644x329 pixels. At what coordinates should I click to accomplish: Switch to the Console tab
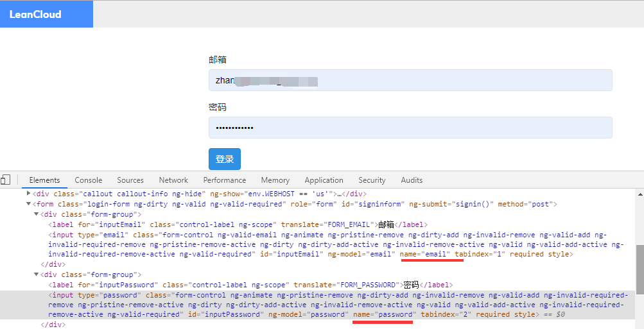point(88,180)
